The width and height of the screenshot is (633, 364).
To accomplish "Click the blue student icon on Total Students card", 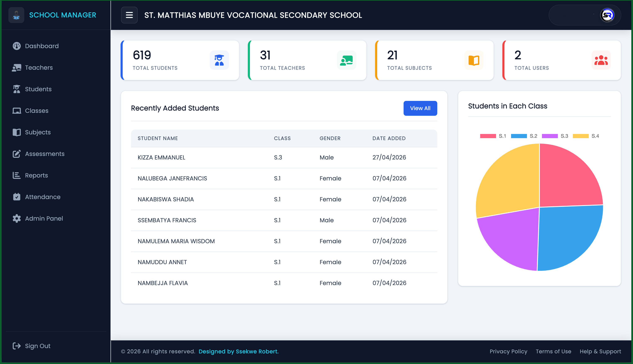I will (219, 60).
